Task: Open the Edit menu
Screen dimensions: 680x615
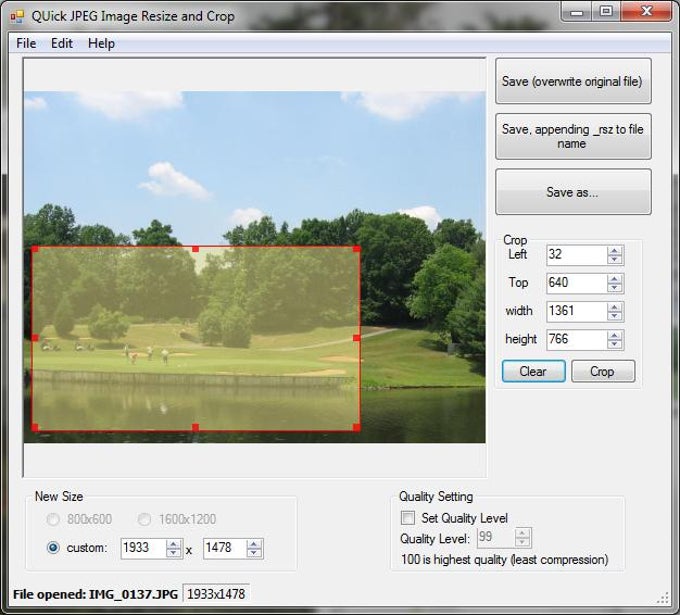Action: (x=62, y=43)
